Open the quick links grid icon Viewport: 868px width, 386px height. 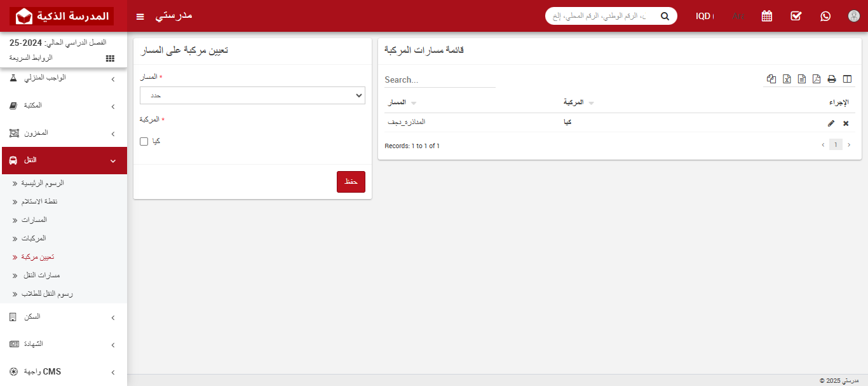[109, 58]
